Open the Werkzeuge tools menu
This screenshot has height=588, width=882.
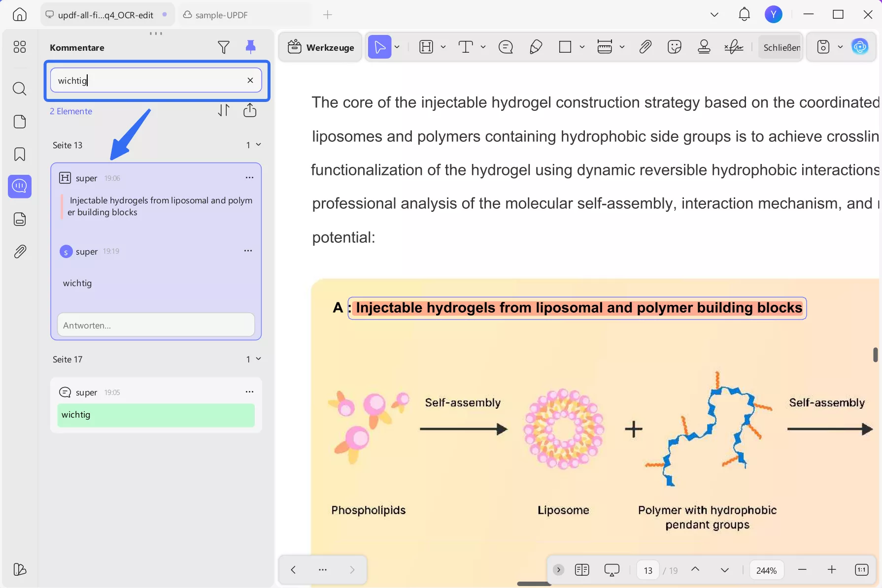pyautogui.click(x=321, y=47)
